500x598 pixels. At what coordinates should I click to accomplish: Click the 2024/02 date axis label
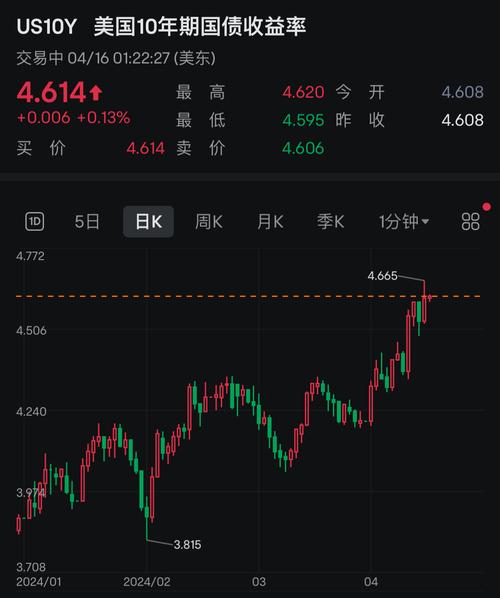146,582
